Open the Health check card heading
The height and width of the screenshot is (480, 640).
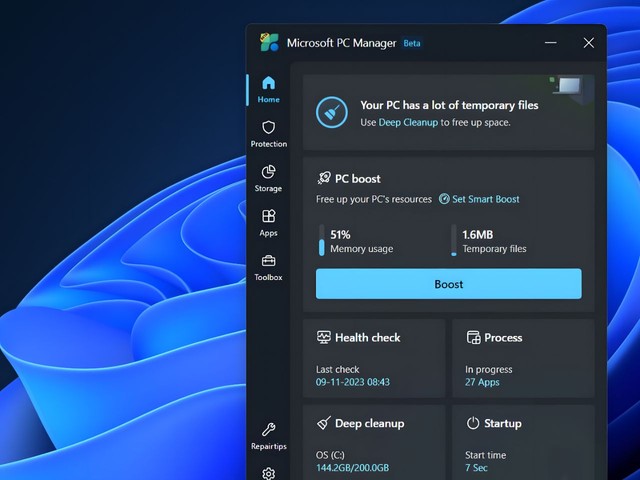point(368,338)
